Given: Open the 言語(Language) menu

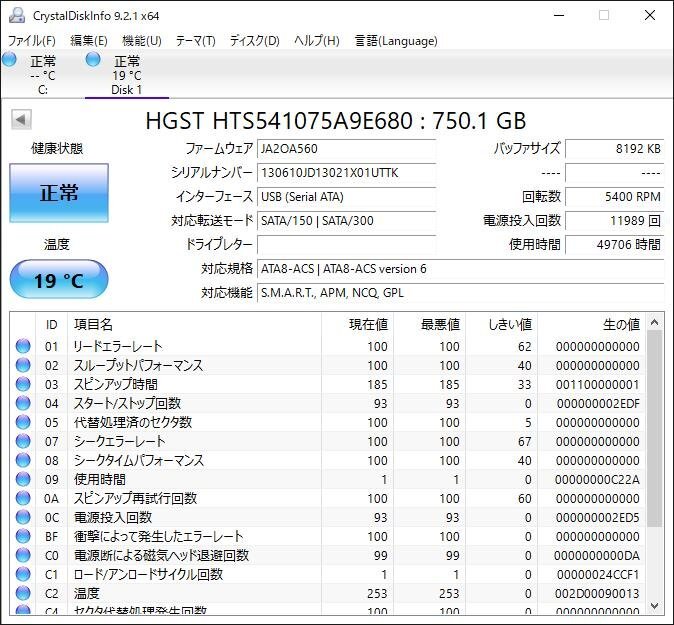Looking at the screenshot, I should [x=396, y=41].
